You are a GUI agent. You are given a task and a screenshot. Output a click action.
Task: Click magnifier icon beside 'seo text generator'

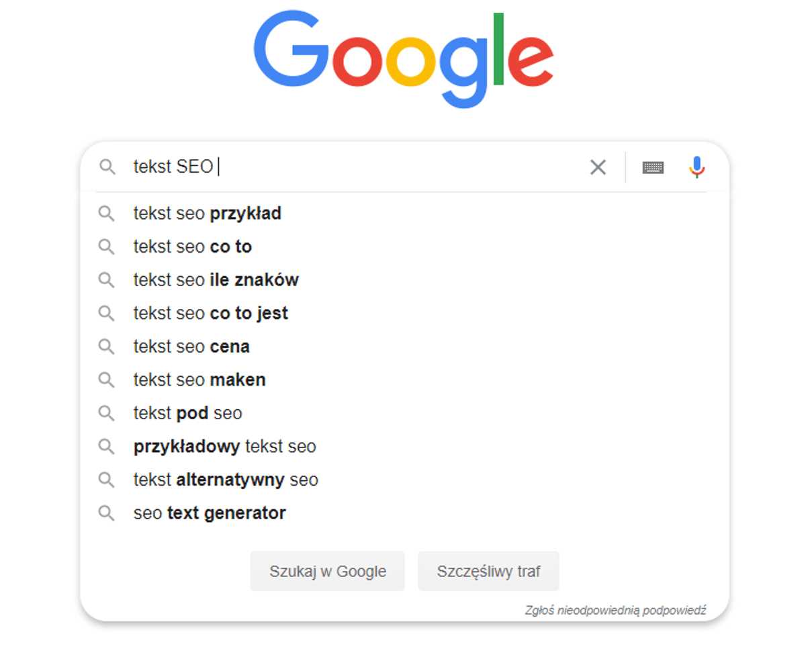coord(106,513)
